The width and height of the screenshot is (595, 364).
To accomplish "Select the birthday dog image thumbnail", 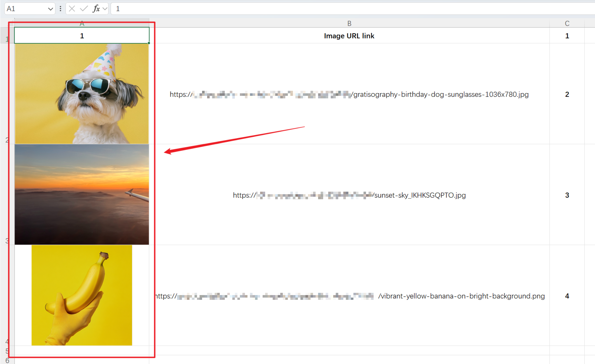I will [x=82, y=94].
